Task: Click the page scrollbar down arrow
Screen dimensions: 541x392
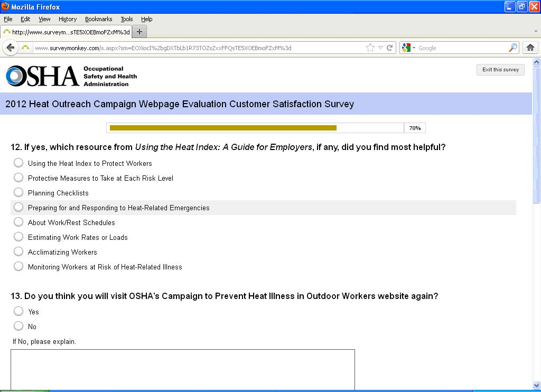Action: point(537,386)
